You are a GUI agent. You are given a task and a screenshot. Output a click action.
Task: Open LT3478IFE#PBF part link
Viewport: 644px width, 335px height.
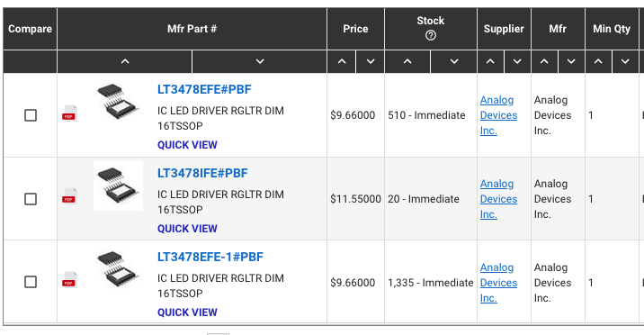202,173
